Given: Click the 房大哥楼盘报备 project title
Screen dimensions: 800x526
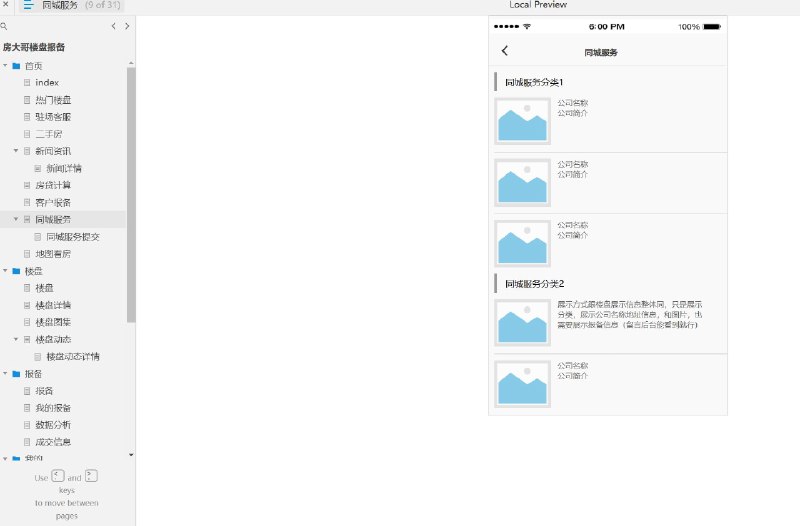Looking at the screenshot, I should click(x=34, y=47).
